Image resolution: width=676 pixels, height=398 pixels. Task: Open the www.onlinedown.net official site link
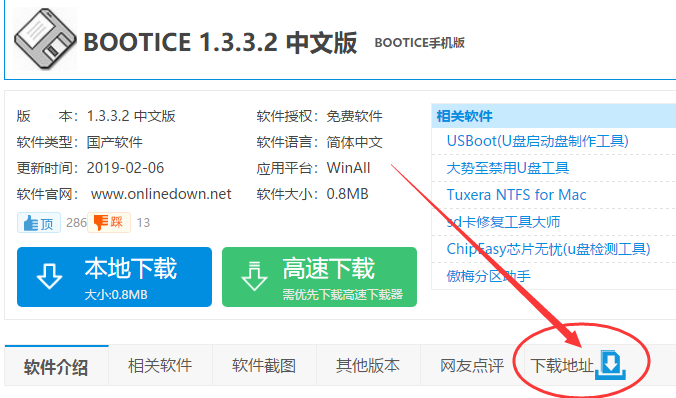161,194
